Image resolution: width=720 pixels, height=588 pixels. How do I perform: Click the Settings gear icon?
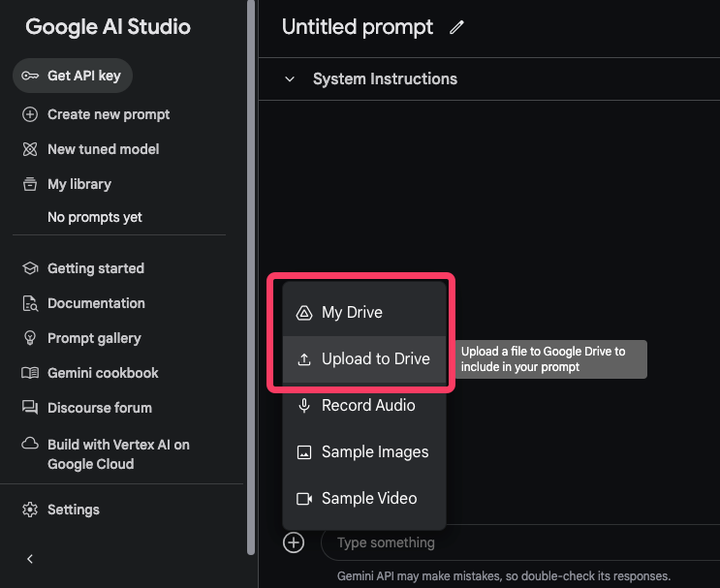[x=30, y=510]
